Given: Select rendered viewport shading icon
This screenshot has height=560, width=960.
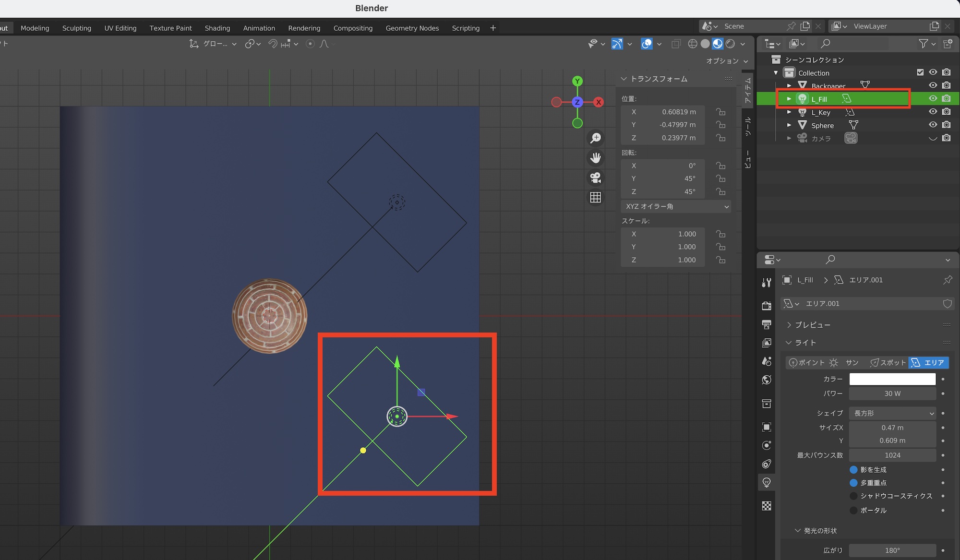Looking at the screenshot, I should click(730, 44).
